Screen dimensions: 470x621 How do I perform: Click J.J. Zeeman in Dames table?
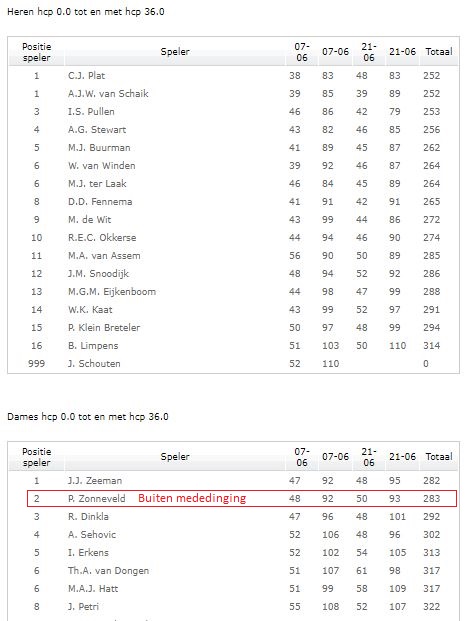coord(95,481)
